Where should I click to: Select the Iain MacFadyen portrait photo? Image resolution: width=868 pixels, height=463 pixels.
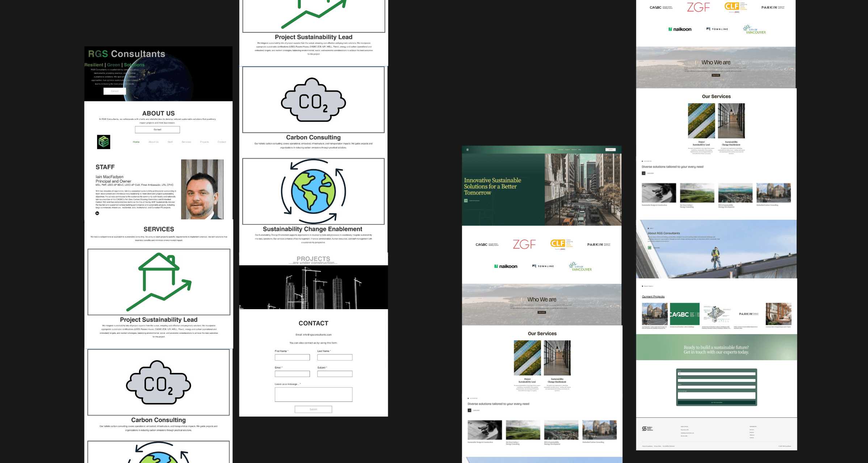pos(202,189)
